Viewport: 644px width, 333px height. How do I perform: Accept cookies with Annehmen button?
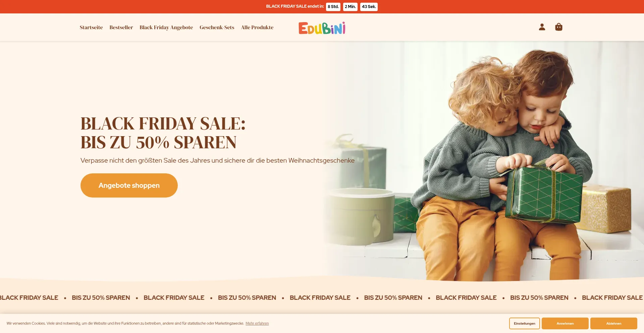click(x=565, y=324)
